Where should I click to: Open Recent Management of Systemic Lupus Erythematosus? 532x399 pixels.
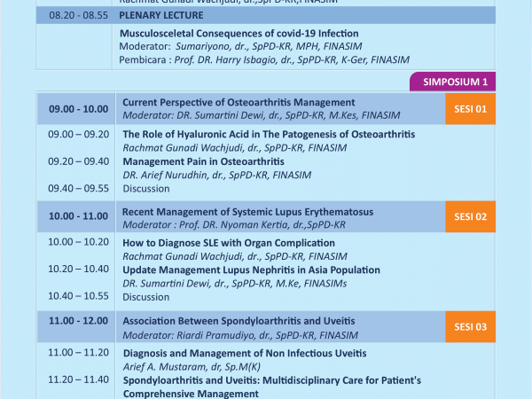click(247, 212)
